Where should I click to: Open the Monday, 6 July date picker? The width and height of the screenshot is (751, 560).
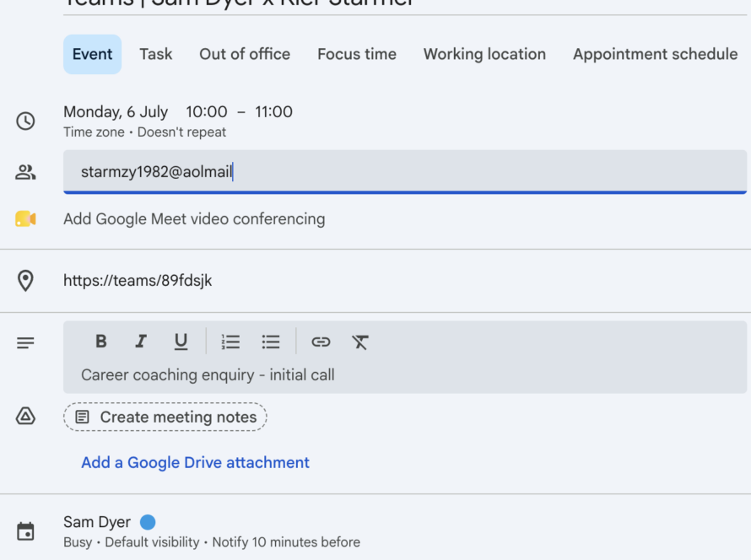(116, 112)
